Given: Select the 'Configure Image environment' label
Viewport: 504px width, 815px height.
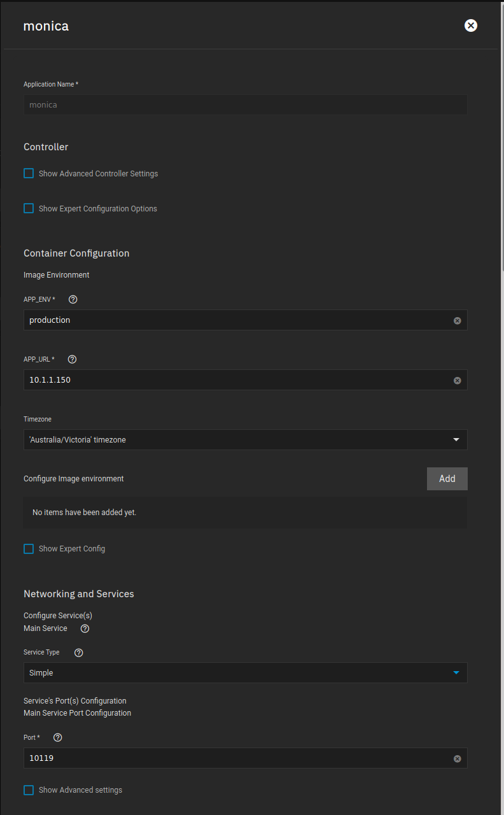Looking at the screenshot, I should pos(74,479).
